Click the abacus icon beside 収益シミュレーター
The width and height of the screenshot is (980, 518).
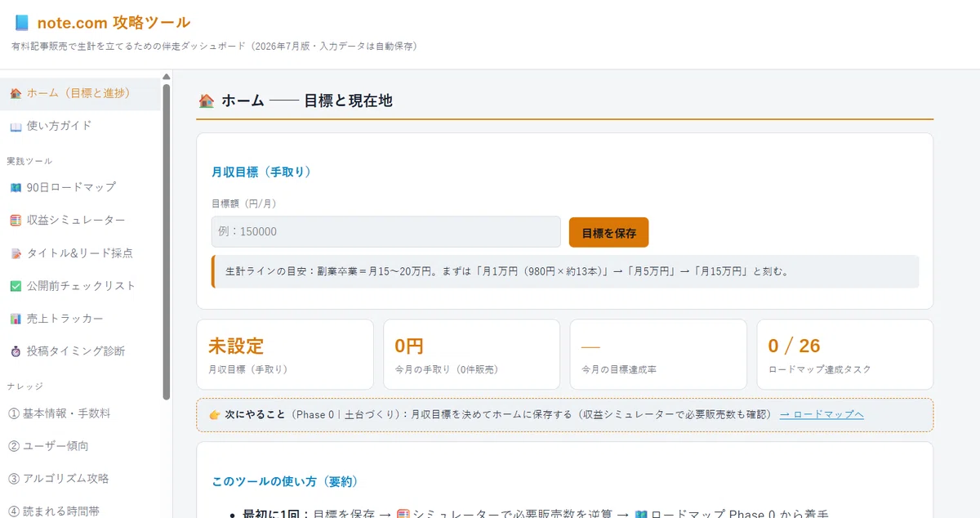(16, 221)
